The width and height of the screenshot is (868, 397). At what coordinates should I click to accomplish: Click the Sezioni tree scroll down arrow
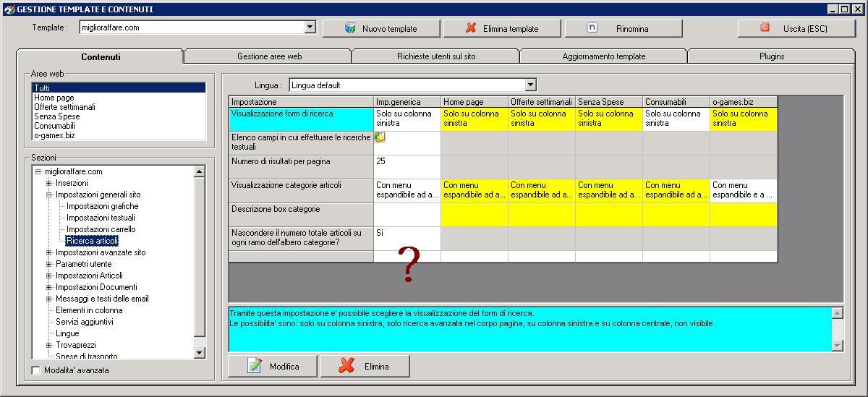coord(200,352)
